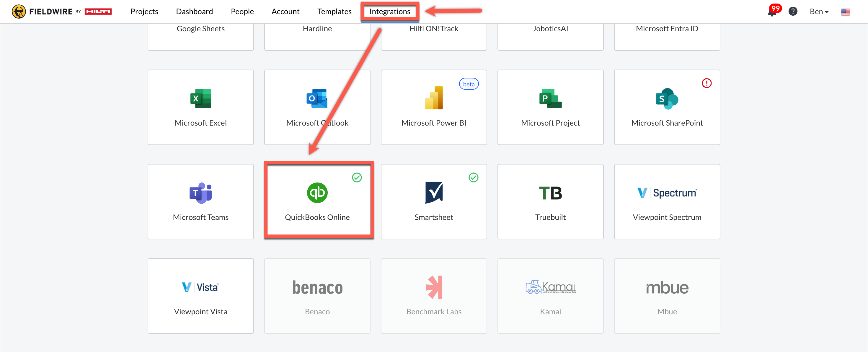Click the notification bell with 99 badge
Screen dimensions: 868x352
(772, 12)
